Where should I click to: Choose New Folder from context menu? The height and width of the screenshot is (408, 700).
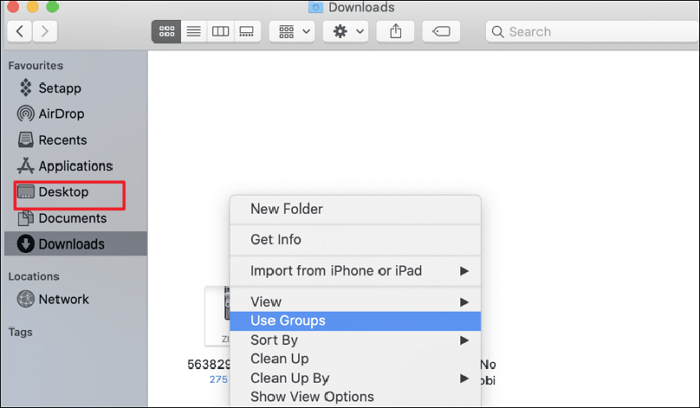(286, 209)
